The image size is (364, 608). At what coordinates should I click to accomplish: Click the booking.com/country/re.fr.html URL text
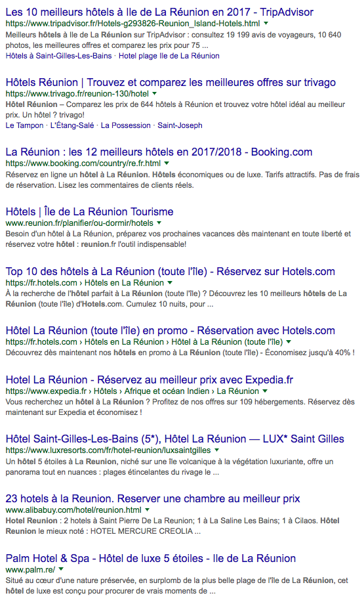[x=83, y=163]
